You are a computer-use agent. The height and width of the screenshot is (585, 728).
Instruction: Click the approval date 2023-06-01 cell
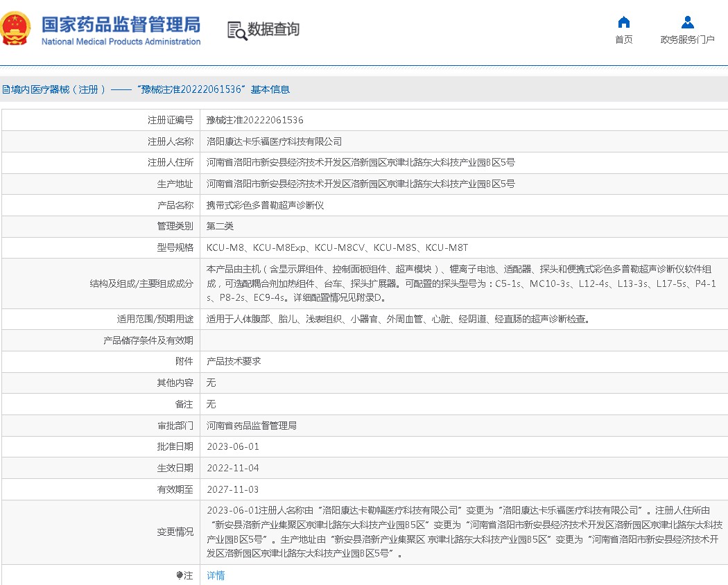[x=232, y=446]
